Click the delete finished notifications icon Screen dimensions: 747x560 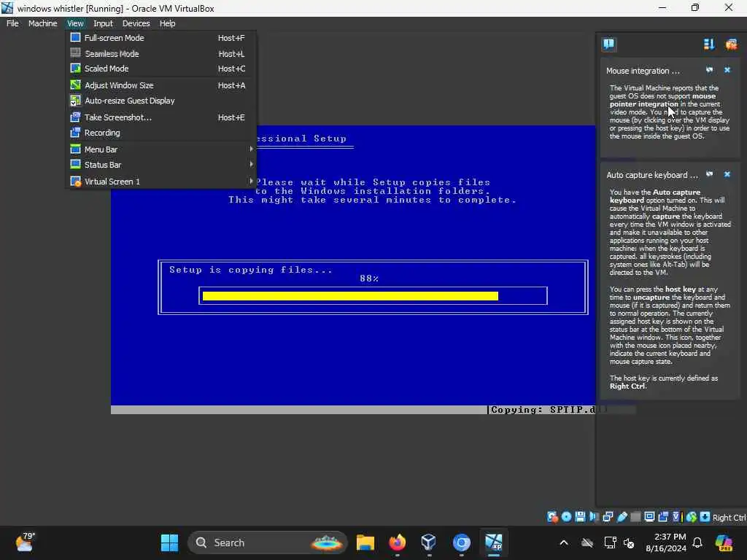tap(731, 44)
